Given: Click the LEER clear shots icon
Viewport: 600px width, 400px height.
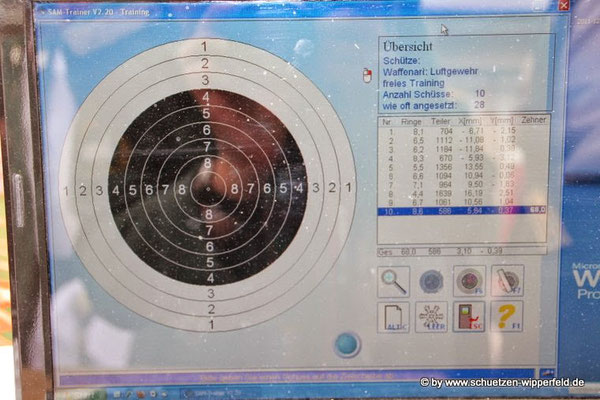Looking at the screenshot, I should 431,317.
